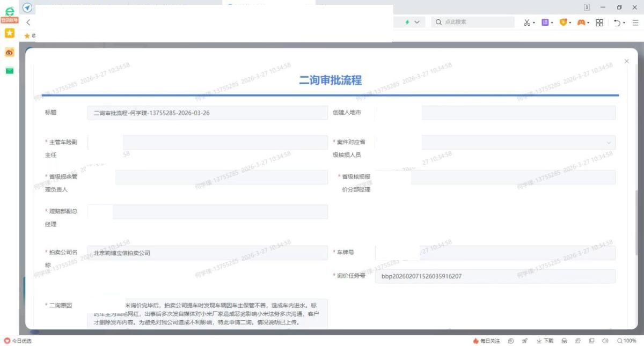644x346 pixels.
Task: Click the scissors screenshot tool icon
Action: 527,23
